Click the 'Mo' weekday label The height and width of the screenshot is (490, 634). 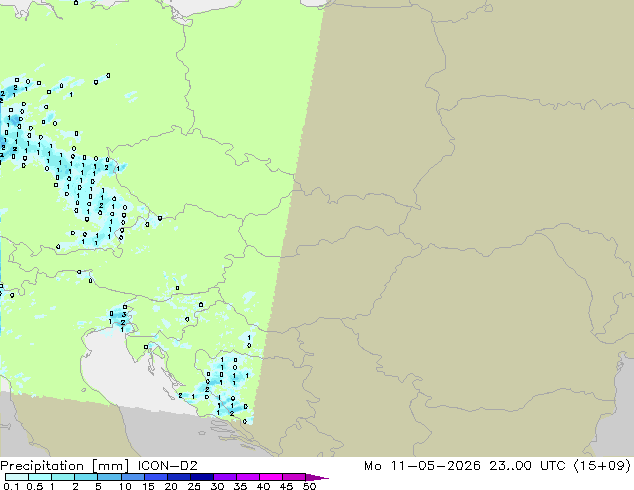pyautogui.click(x=373, y=466)
